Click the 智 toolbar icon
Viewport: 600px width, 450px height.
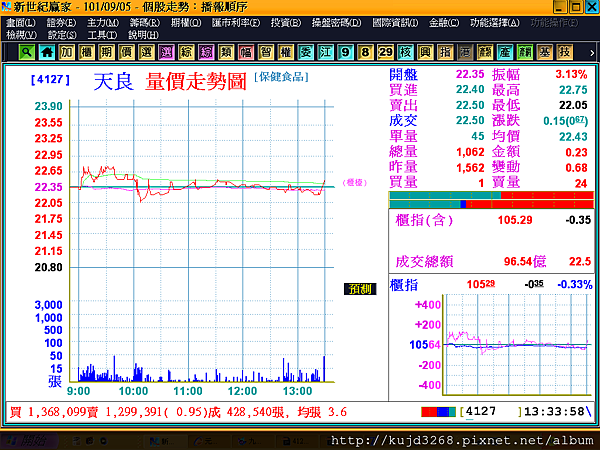(266, 52)
